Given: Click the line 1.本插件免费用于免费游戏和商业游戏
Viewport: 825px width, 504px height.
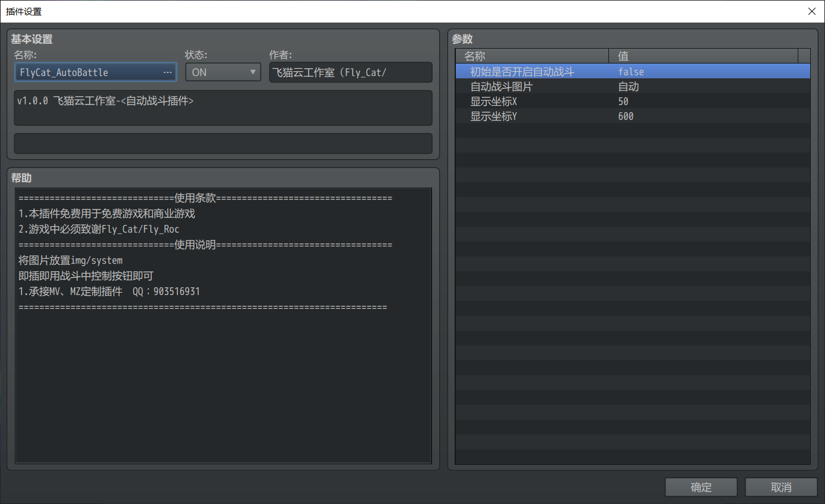Looking at the screenshot, I should click(107, 214).
